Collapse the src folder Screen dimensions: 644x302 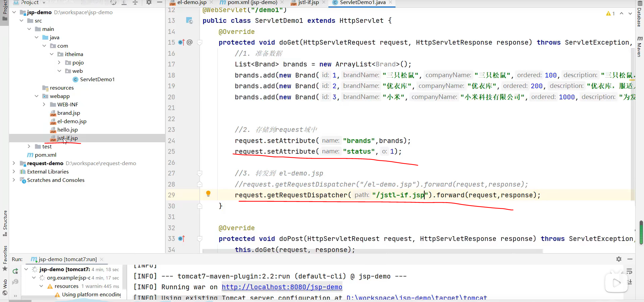(21, 20)
